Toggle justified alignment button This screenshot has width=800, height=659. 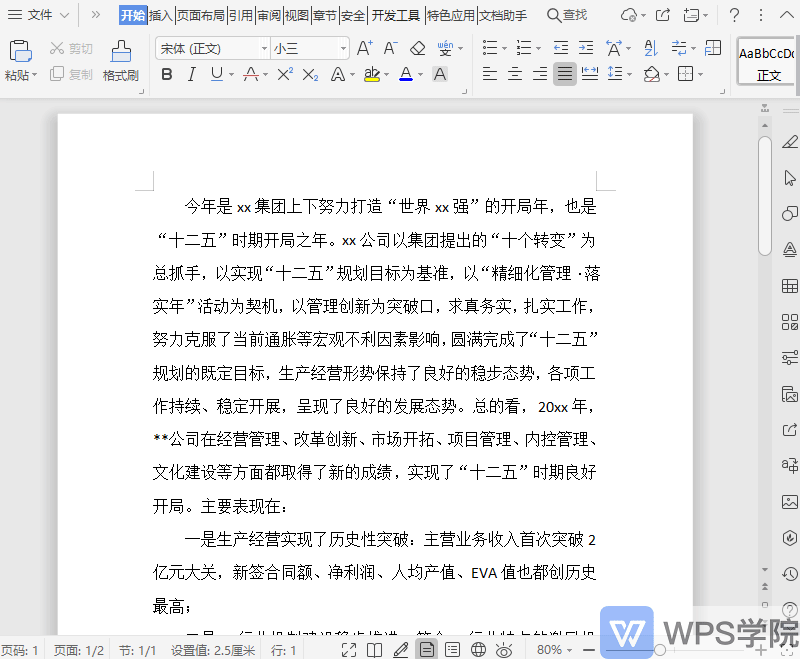click(x=565, y=74)
